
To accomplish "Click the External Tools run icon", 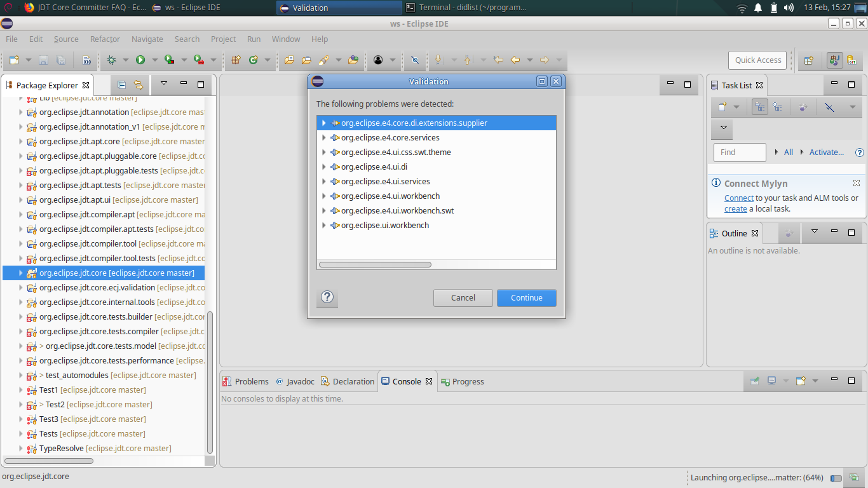I will pos(199,60).
